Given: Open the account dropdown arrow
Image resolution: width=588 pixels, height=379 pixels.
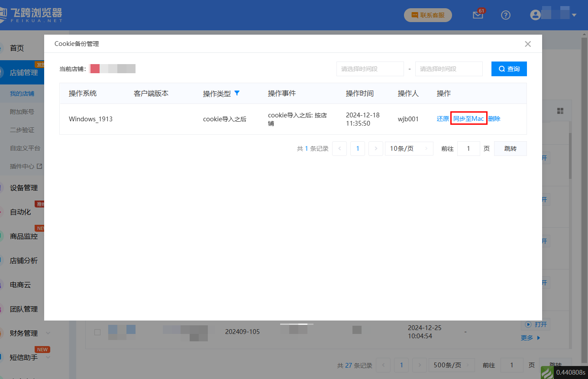Looking at the screenshot, I should coord(574,15).
